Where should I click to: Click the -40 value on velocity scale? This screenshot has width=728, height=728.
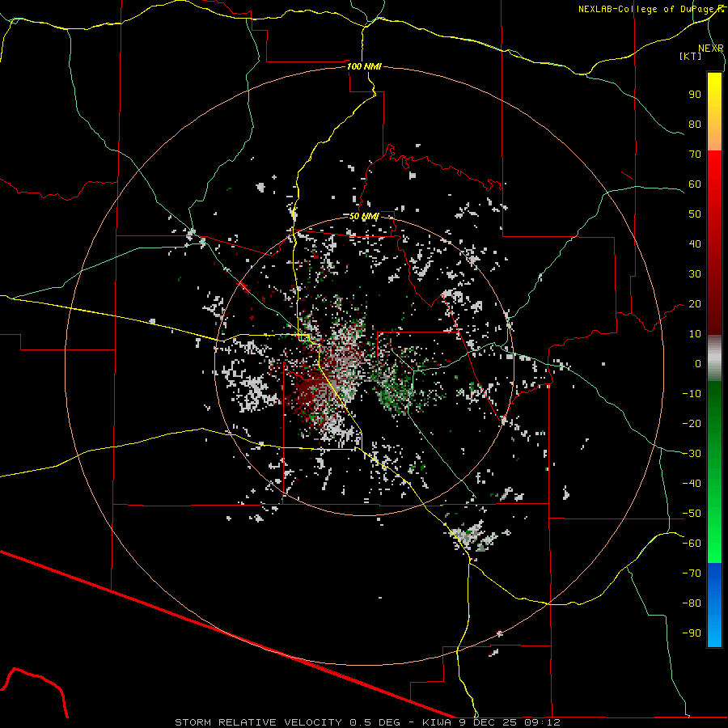pos(692,484)
